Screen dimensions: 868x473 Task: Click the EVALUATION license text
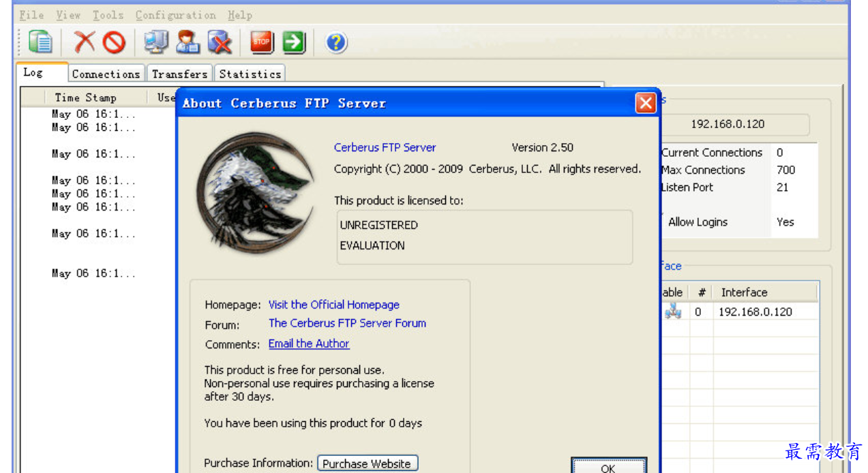(372, 245)
